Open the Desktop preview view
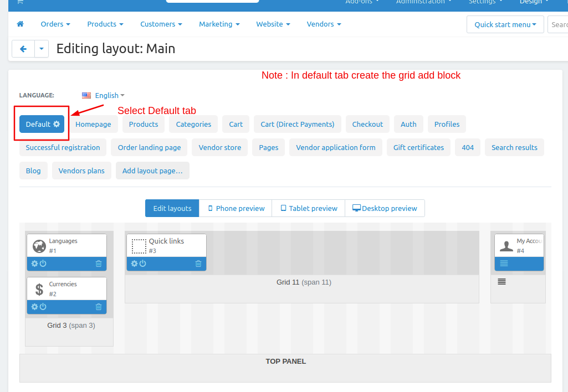568x392 pixels. [x=385, y=208]
